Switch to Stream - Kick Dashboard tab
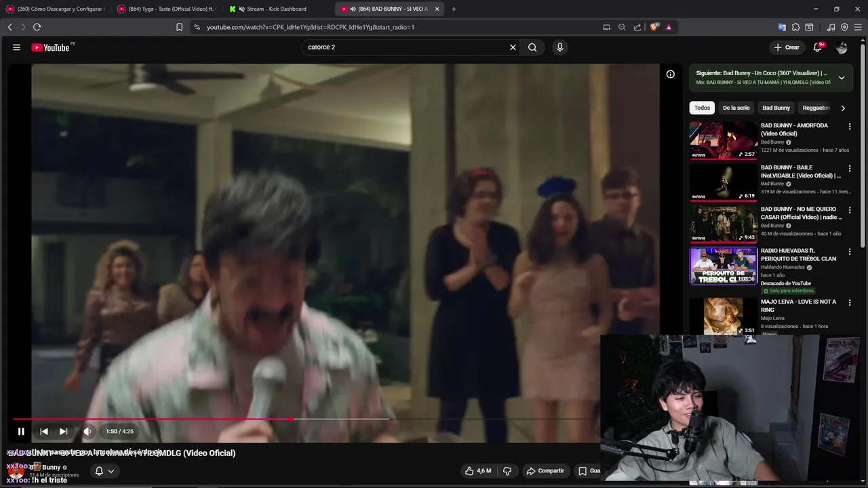This screenshot has height=488, width=868. pos(278,9)
